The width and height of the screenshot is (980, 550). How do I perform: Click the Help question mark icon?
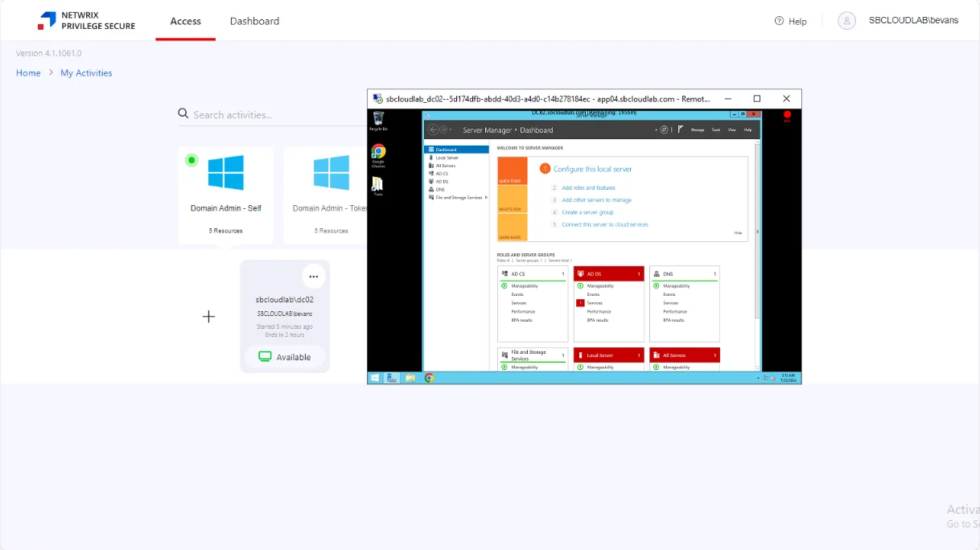click(x=779, y=21)
